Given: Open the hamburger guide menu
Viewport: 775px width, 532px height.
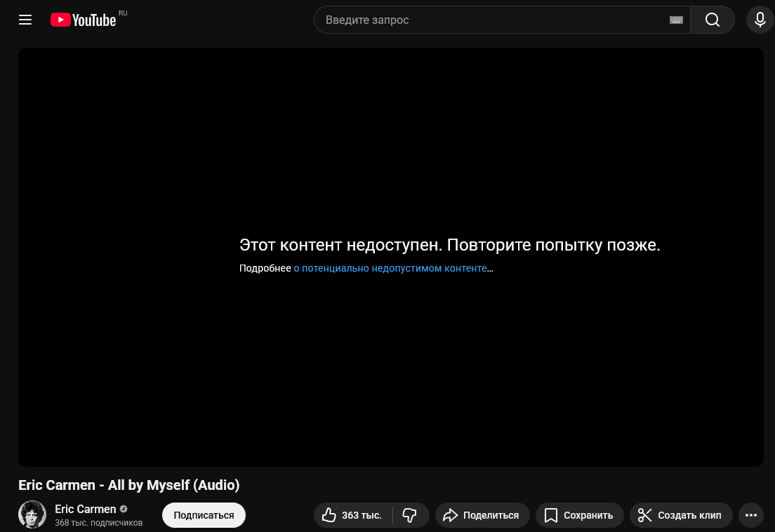Looking at the screenshot, I should click(25, 20).
